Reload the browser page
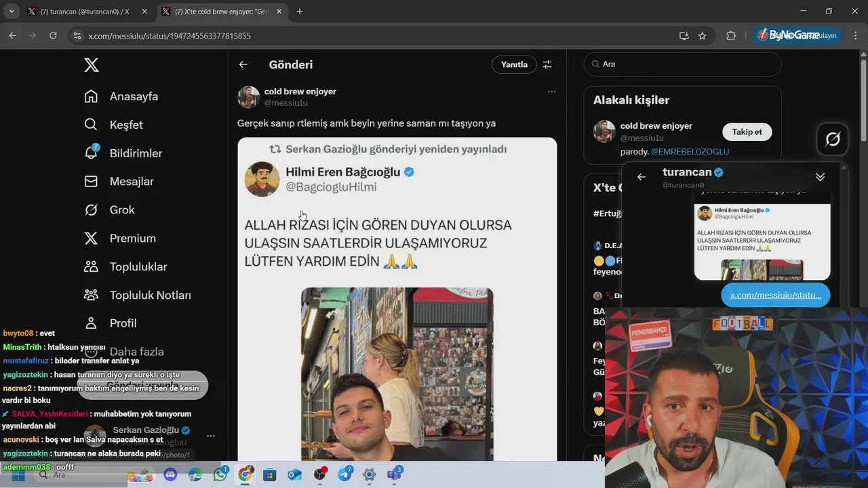The image size is (868, 488). [53, 35]
